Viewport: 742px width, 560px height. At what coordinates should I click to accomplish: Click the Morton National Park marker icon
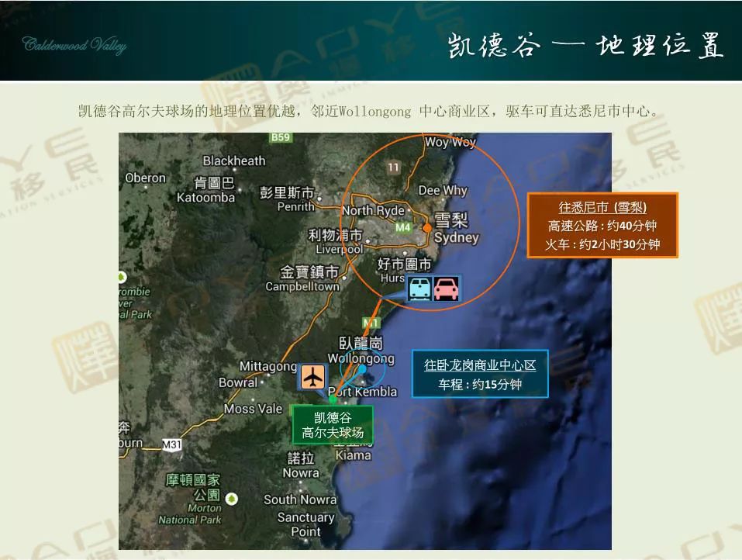point(232,499)
